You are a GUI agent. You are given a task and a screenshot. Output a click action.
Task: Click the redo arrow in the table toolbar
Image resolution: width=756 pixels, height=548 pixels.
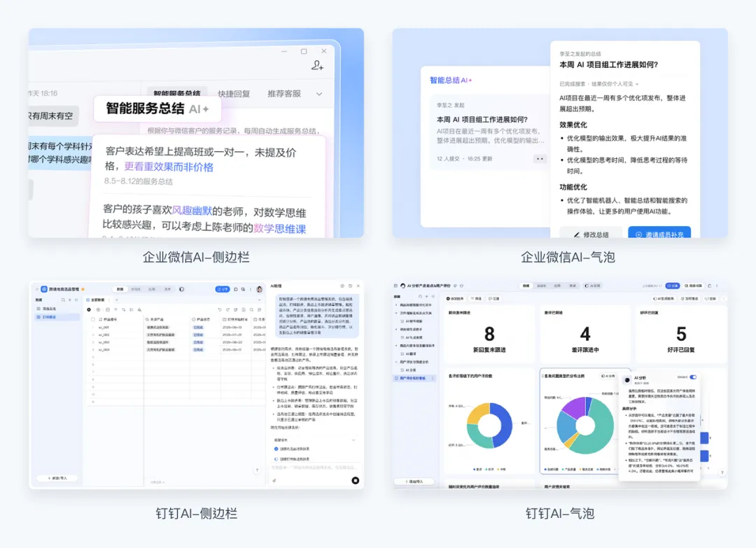(227, 309)
